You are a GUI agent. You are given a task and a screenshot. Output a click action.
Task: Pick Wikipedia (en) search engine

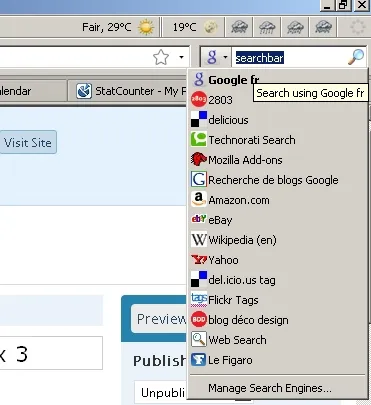(x=277, y=240)
